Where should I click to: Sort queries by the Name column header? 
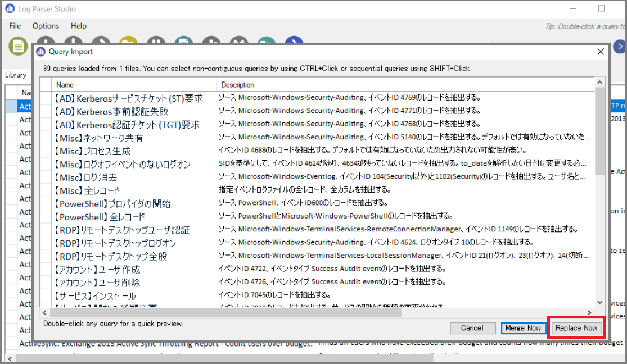(x=134, y=85)
